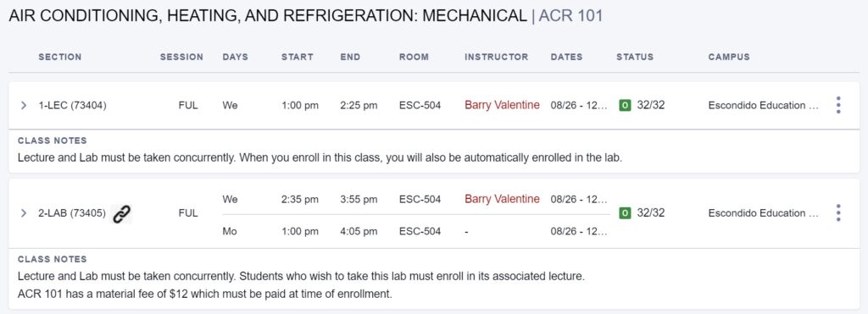
Task: Sort by the STATUS column header
Action: point(635,57)
